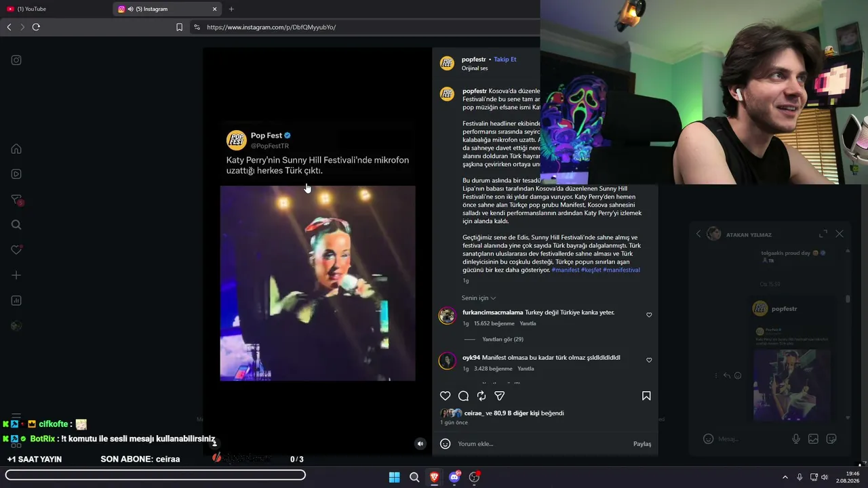868x488 pixels.
Task: Open Instagram Messages sidebar icon
Action: click(16, 200)
